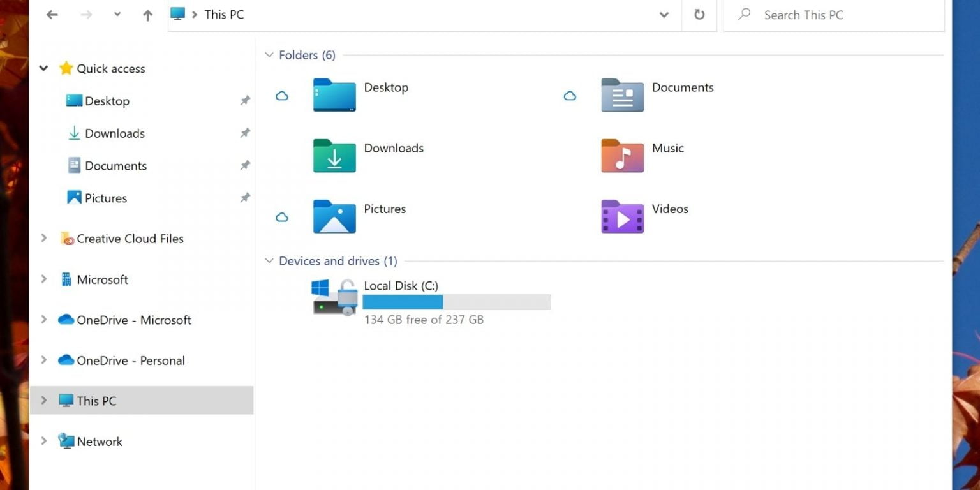Click the Refresh icon in the address bar

click(699, 15)
